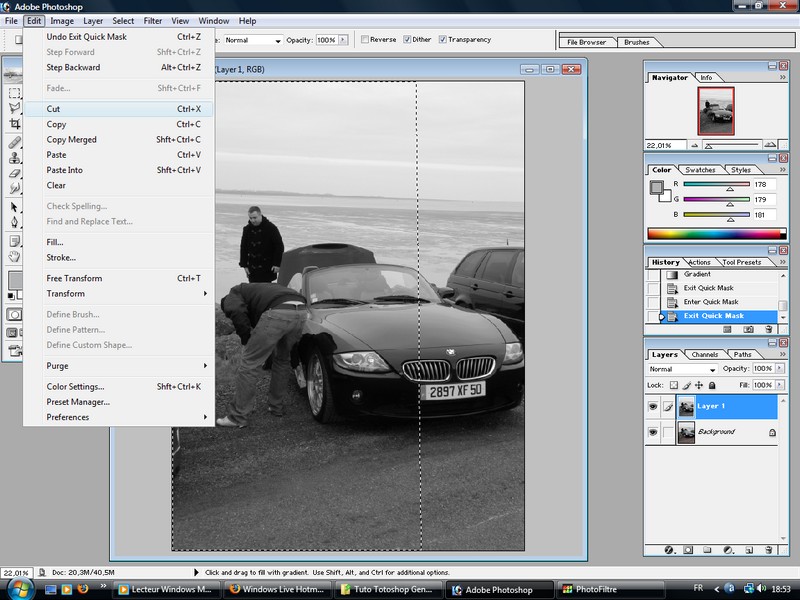The image size is (800, 600).
Task: Open Layers panel Fill arrow
Action: pyautogui.click(x=780, y=385)
